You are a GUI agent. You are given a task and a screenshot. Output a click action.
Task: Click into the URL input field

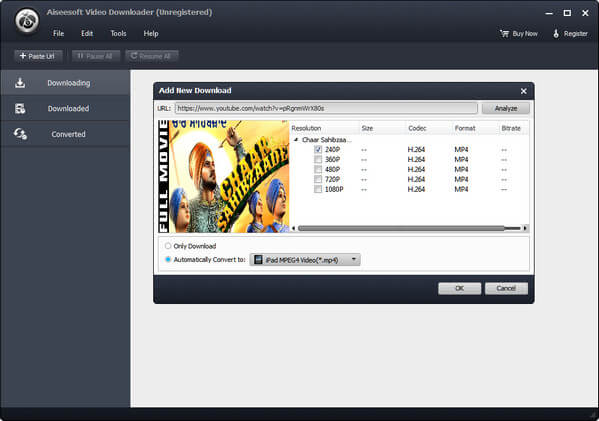(x=326, y=108)
